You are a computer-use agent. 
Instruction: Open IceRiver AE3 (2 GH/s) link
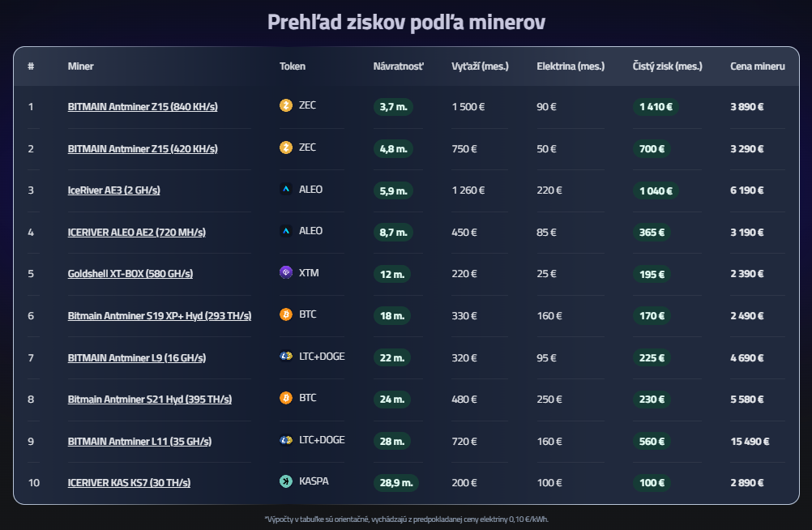tap(113, 190)
